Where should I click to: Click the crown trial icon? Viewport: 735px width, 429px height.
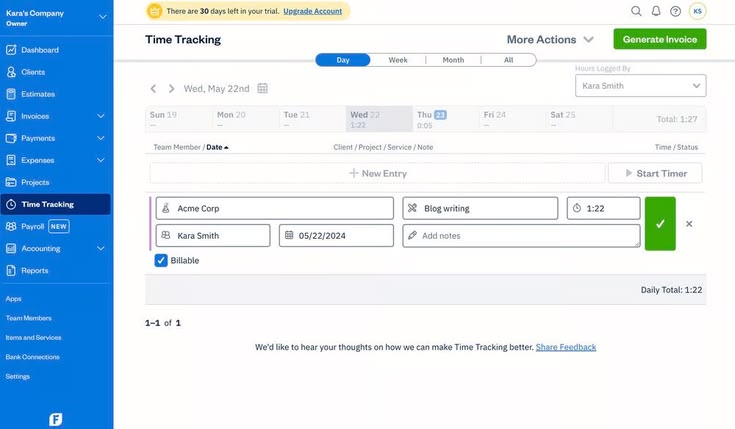click(x=154, y=11)
